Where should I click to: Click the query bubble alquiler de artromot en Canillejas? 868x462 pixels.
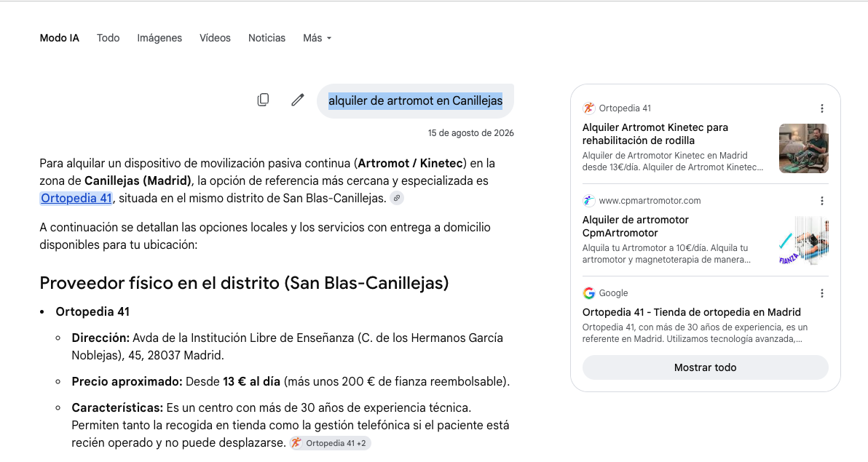415,100
